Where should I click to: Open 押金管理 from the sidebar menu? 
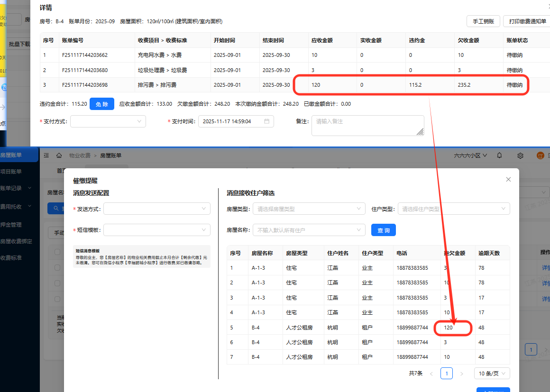point(11,225)
